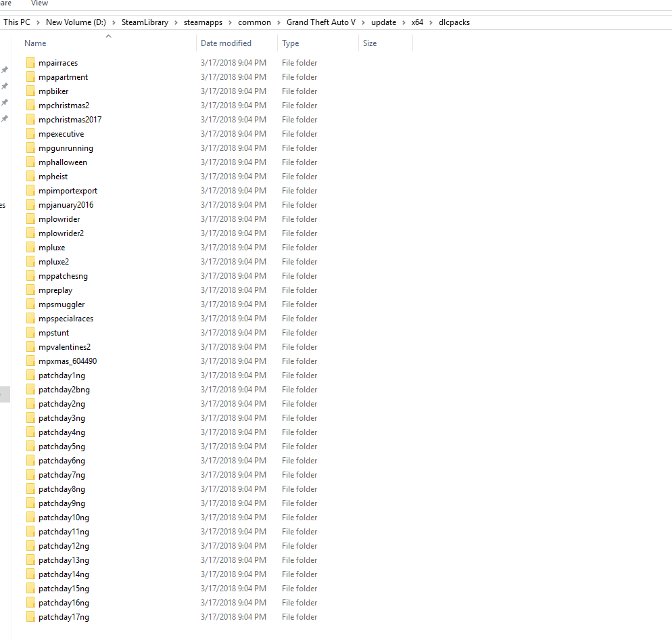Open the View ribbon tab
This screenshot has height=640, width=672.
[39, 3]
